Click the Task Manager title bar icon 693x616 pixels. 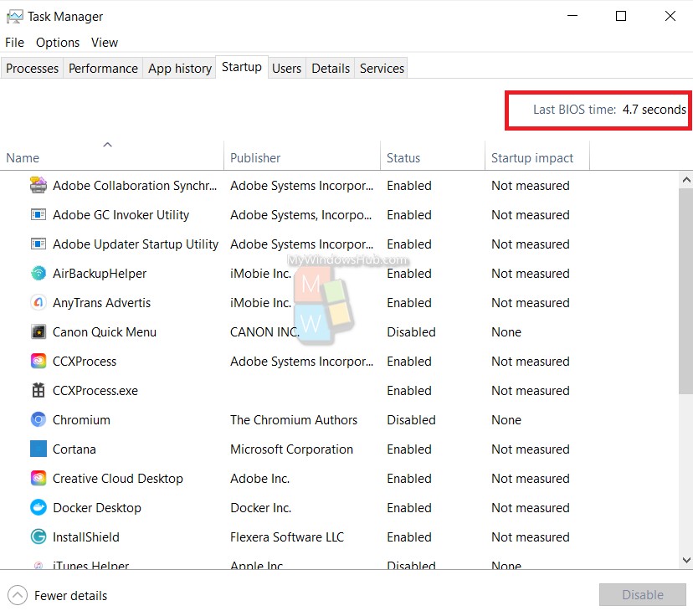[x=14, y=17]
